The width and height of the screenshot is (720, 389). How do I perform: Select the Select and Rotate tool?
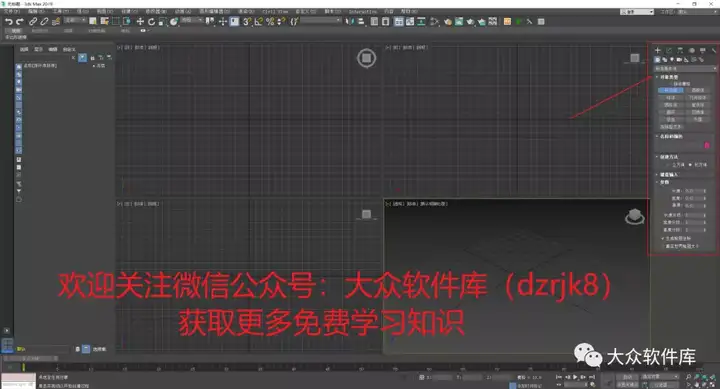[152, 22]
